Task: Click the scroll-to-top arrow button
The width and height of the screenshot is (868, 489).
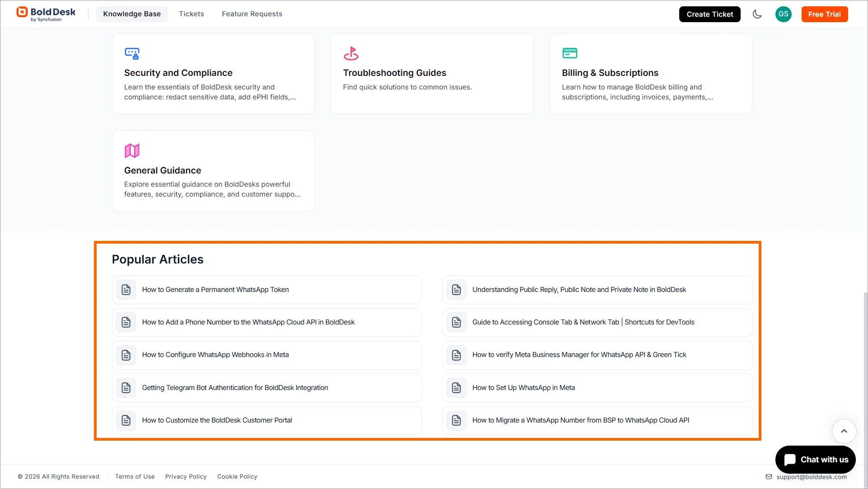Action: click(844, 431)
